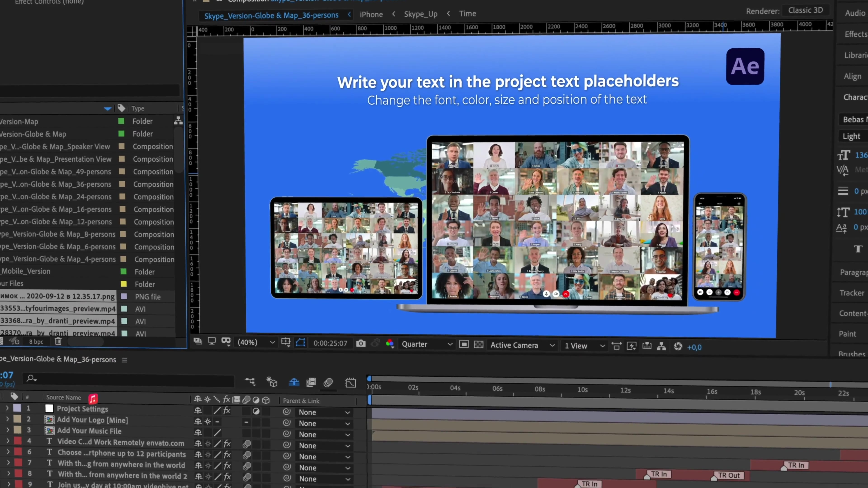
Task: Open project flowchart icon beside Version-Map row
Action: click(x=178, y=120)
